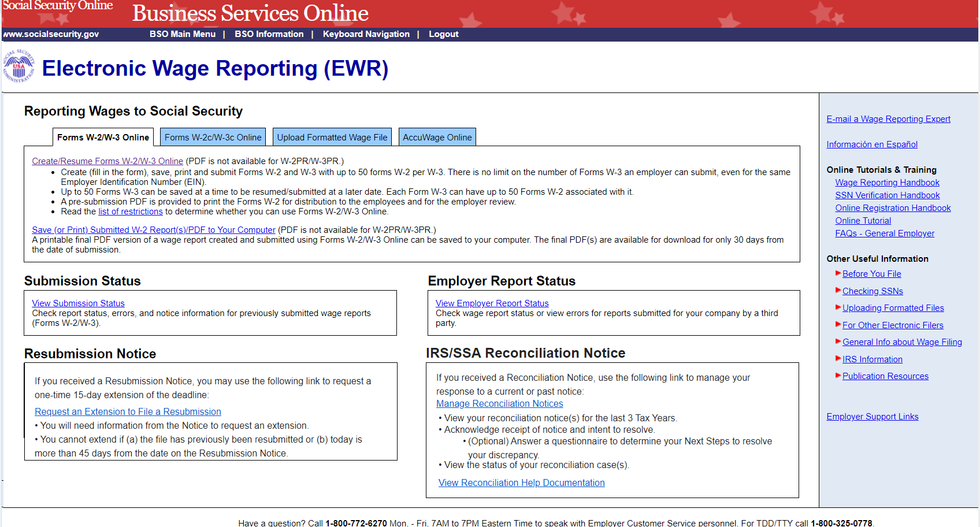This screenshot has width=980, height=527.
Task: Open the Wage Reporting Handbook tutorial
Action: [887, 183]
